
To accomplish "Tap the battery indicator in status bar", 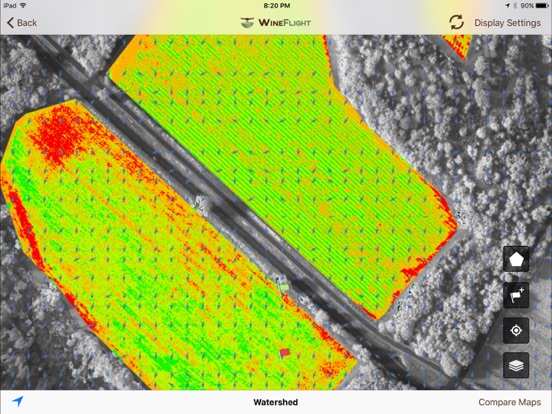I will (540, 5).
